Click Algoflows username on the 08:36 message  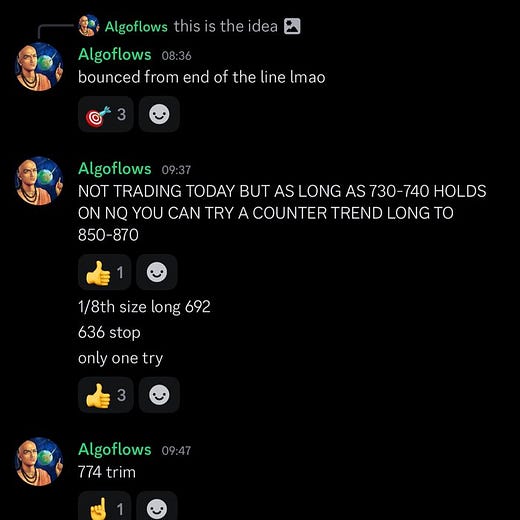click(115, 55)
